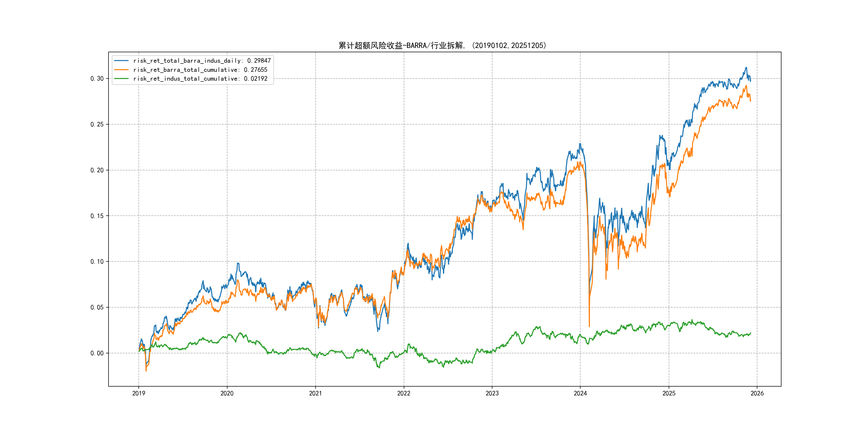Click the 0.25 y-axis tick label
The image size is (868, 434).
[x=97, y=124]
